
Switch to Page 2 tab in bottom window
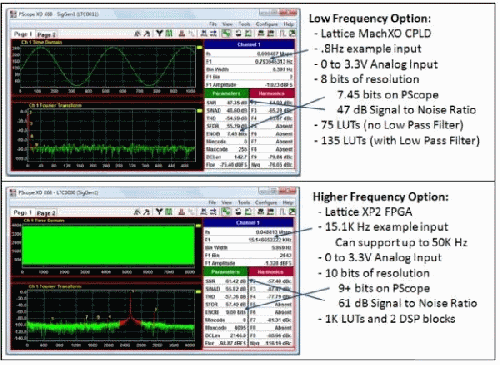coord(46,213)
